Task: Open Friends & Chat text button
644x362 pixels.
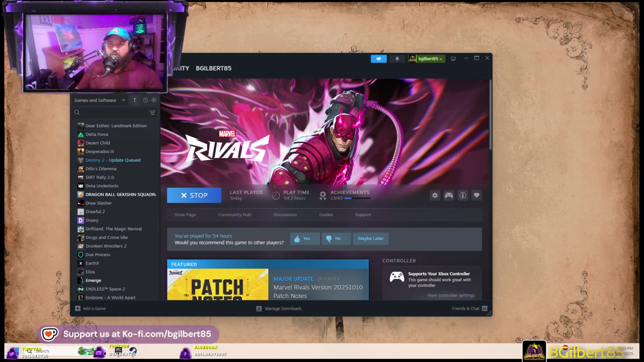Action: point(465,308)
